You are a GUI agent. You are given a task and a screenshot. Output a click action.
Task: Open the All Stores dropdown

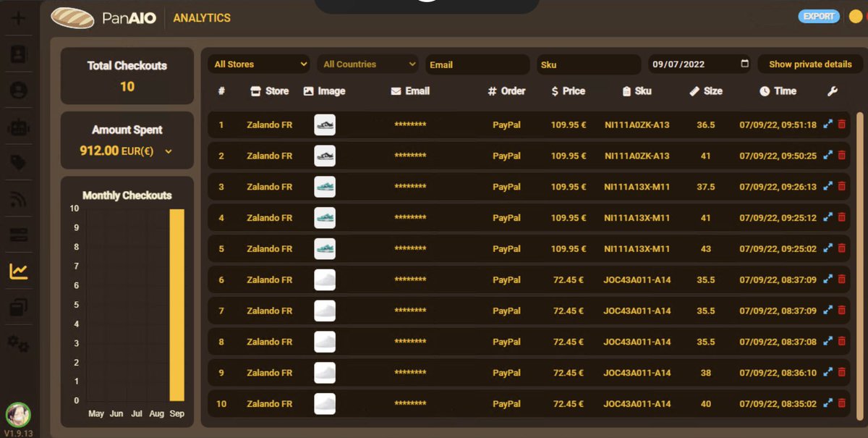(x=260, y=64)
